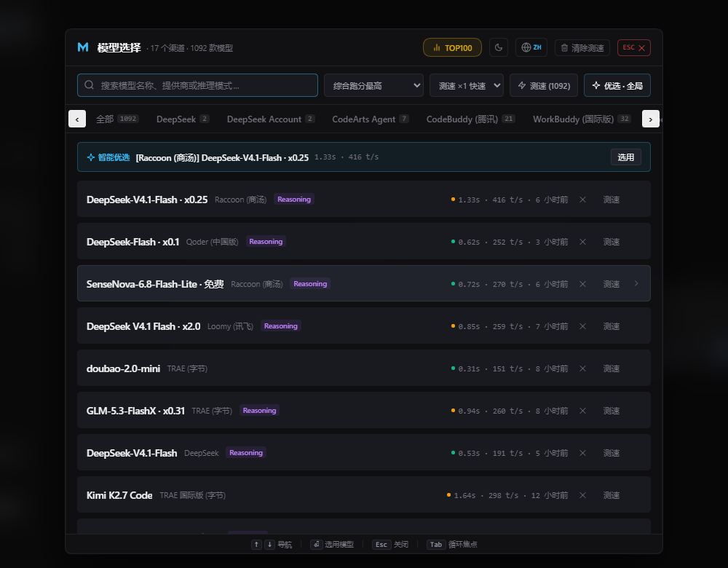
Task: Click the blue M logo icon
Action: (x=83, y=47)
